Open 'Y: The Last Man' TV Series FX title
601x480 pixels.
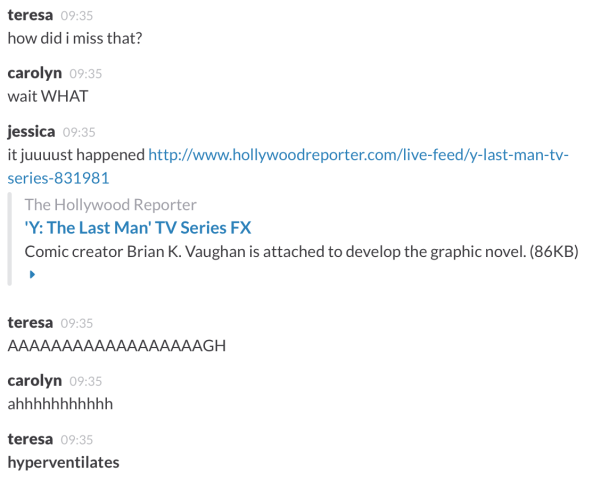(138, 228)
